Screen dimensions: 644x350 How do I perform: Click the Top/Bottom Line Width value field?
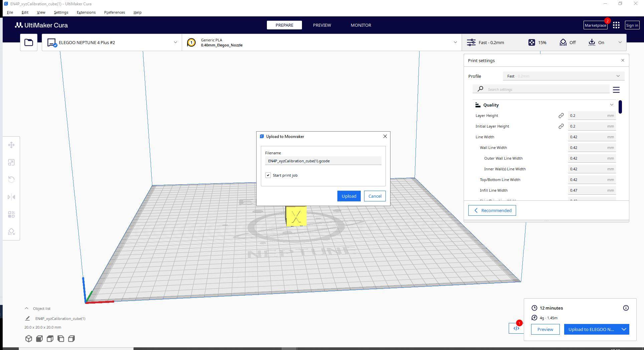[592, 180]
